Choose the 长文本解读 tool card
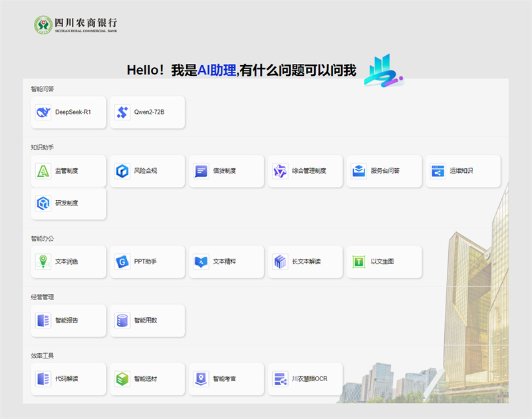Viewport: 532px width, 419px height. 305,262
